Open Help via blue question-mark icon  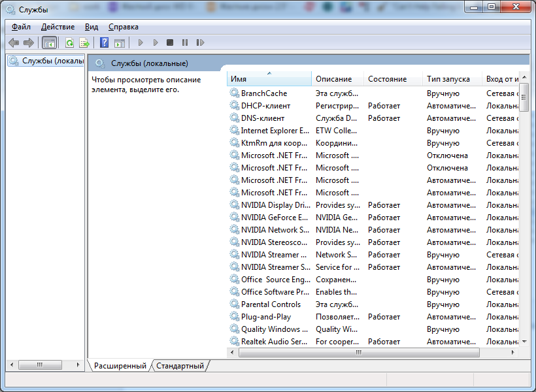[x=104, y=42]
